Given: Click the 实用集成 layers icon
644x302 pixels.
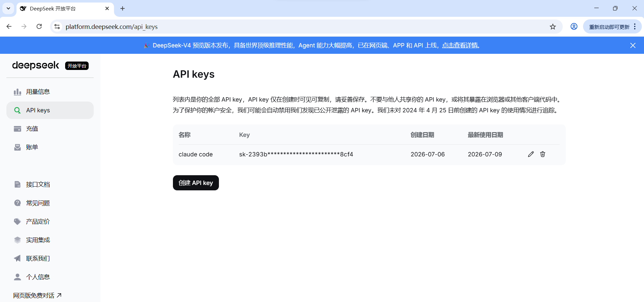Looking at the screenshot, I should pos(17,240).
